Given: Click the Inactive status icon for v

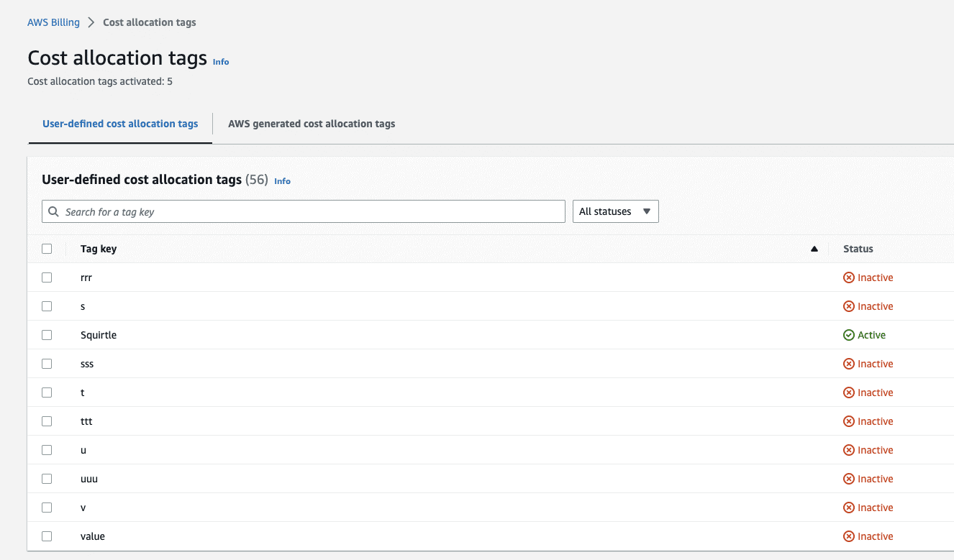Looking at the screenshot, I should [x=849, y=508].
